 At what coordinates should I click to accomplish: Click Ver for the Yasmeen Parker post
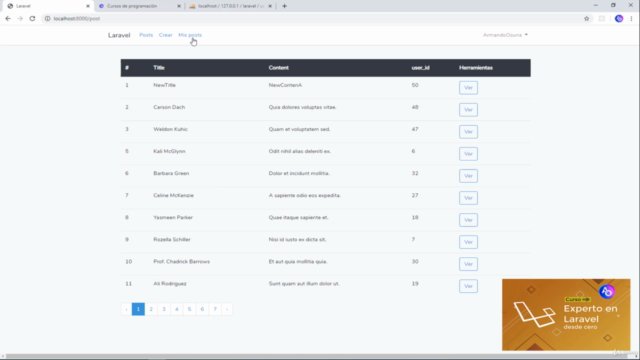(x=468, y=220)
